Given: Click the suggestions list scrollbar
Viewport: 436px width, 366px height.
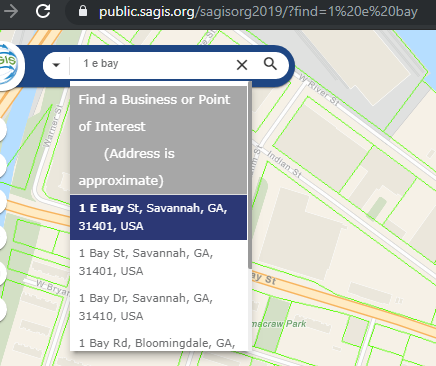Looking at the screenshot, I should click(x=250, y=176).
